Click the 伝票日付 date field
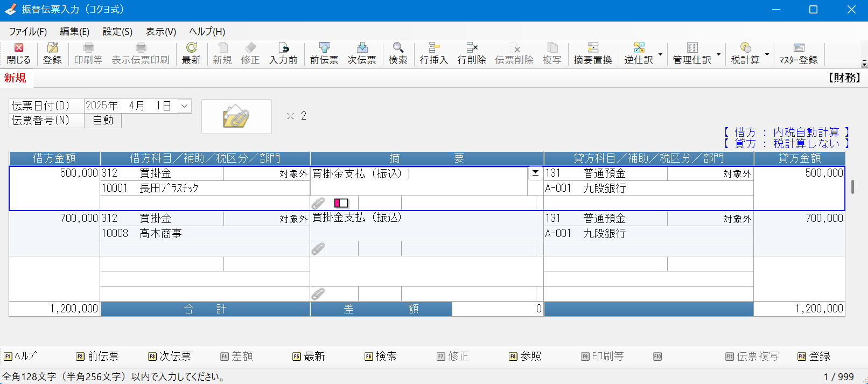The image size is (868, 384). click(131, 106)
